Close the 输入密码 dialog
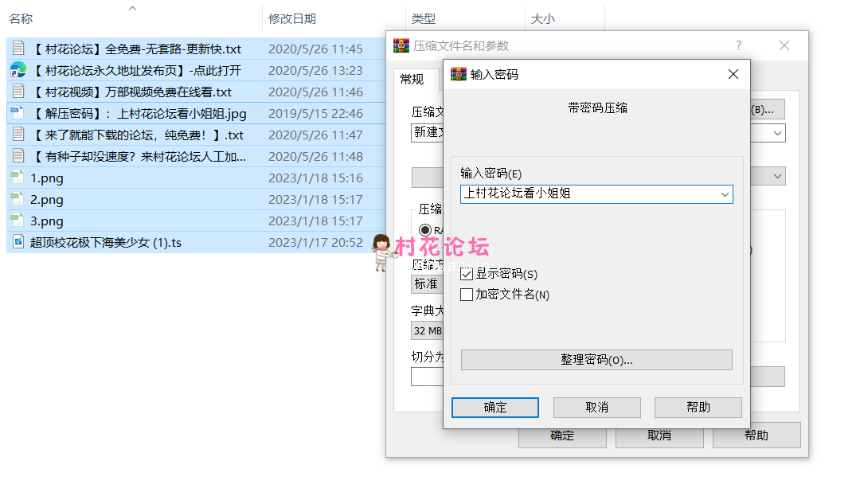The height and width of the screenshot is (504, 860). (733, 74)
